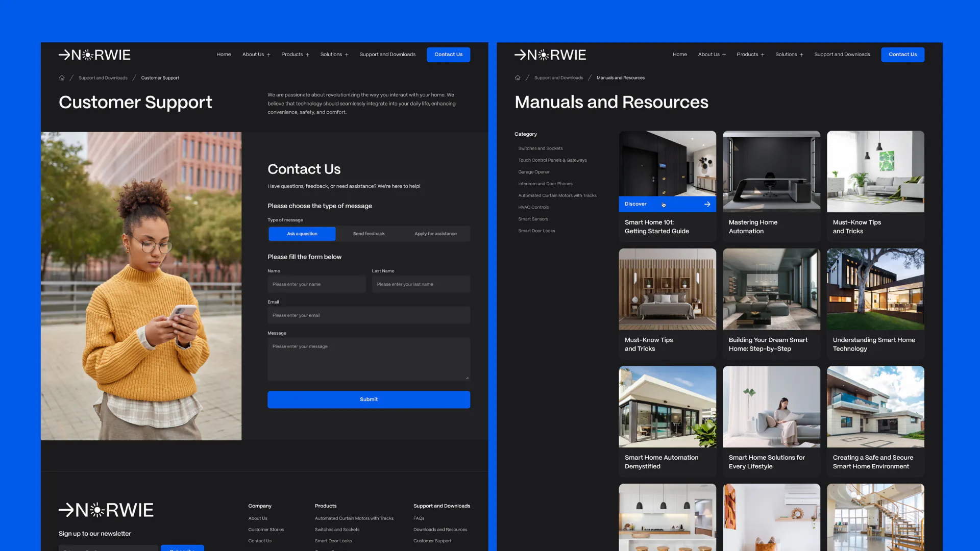The image size is (980, 551).
Task: Click NORWIE logo in Customer Support page header
Action: (94, 55)
